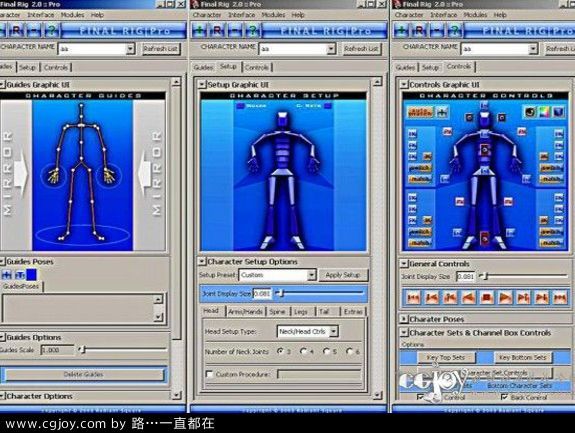Open Character Name dropdown in left window
This screenshot has height=433, width=575.
coord(130,49)
